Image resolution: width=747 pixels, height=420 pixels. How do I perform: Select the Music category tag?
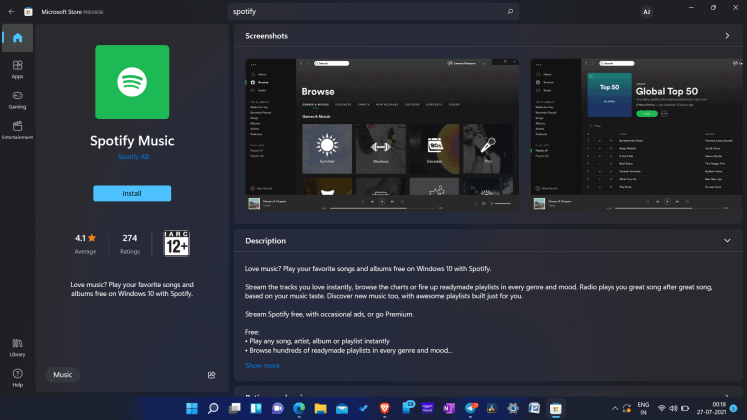[63, 375]
